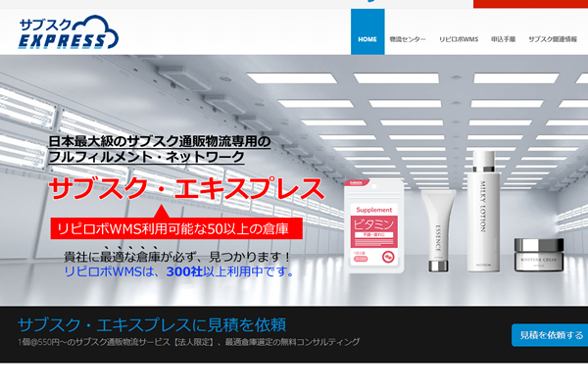Click the 1個@550円〜 service description text
The width and height of the screenshot is (588, 392).
click(188, 342)
